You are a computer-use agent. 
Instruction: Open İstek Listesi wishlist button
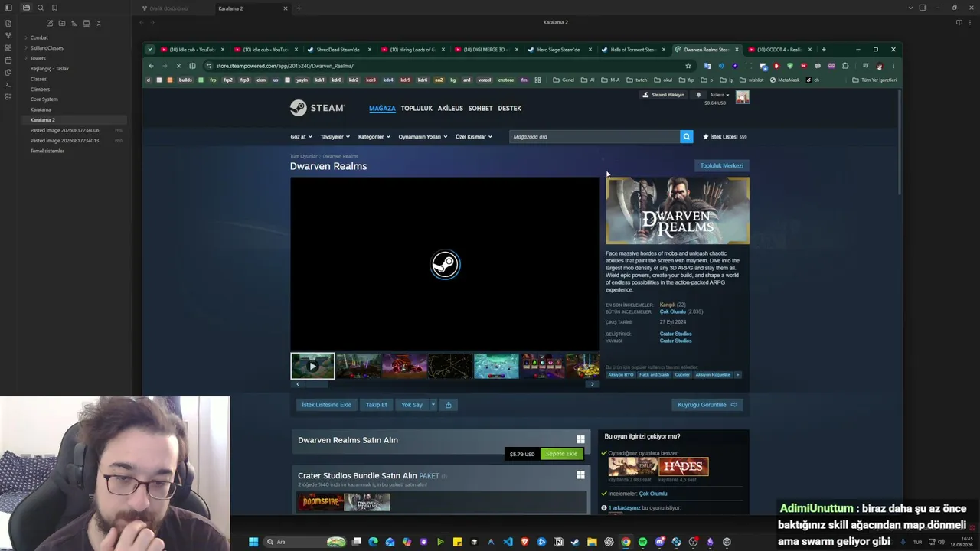pos(724,137)
